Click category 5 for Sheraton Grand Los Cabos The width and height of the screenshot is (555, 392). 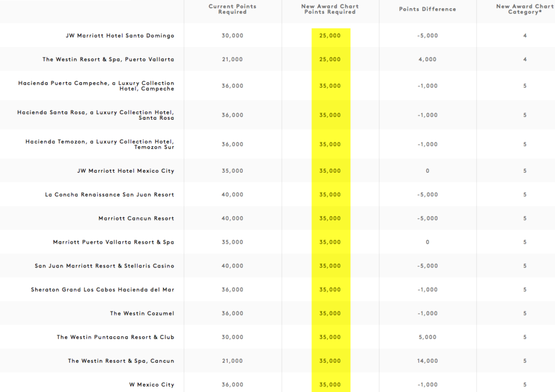(x=525, y=290)
